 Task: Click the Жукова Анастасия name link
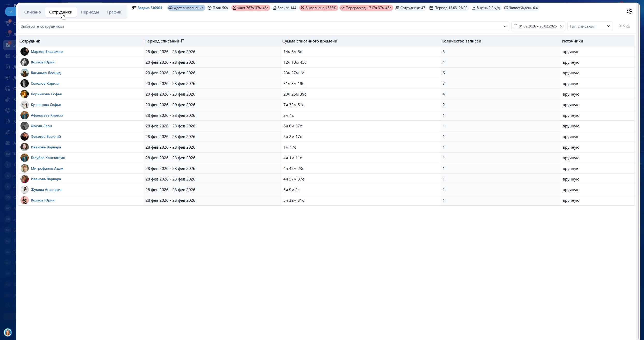46,190
